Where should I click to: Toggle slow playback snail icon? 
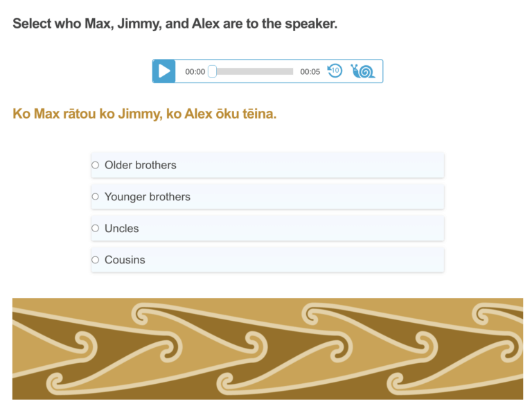(x=363, y=71)
